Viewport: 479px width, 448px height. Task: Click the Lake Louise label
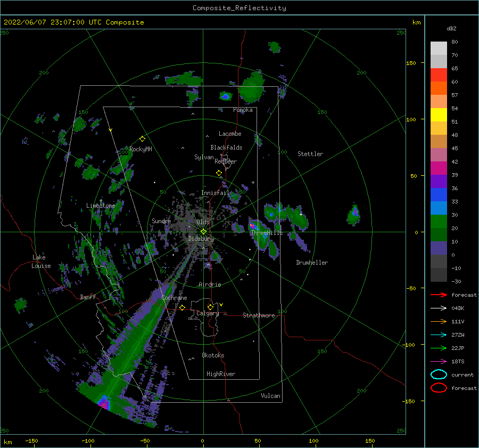pyautogui.click(x=41, y=262)
